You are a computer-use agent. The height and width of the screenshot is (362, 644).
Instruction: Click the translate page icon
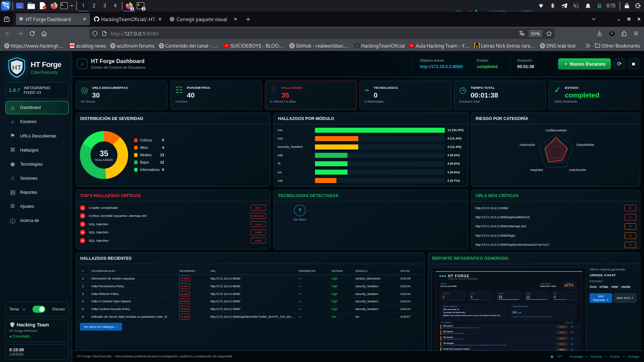(x=522, y=34)
